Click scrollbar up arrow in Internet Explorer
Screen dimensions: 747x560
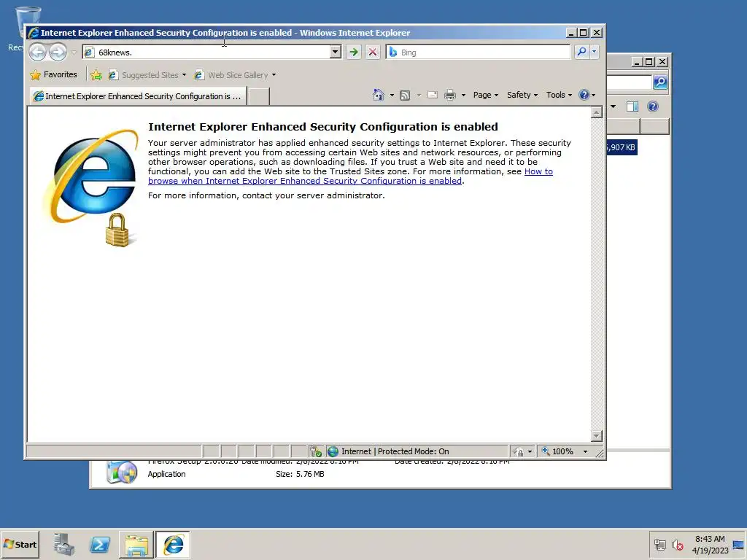pos(597,112)
